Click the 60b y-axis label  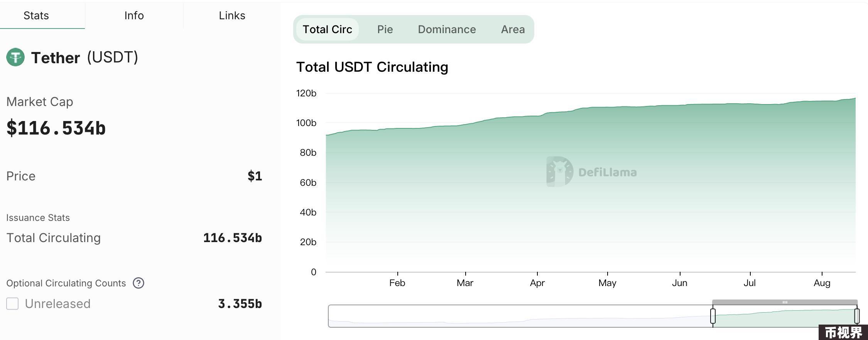point(308,183)
